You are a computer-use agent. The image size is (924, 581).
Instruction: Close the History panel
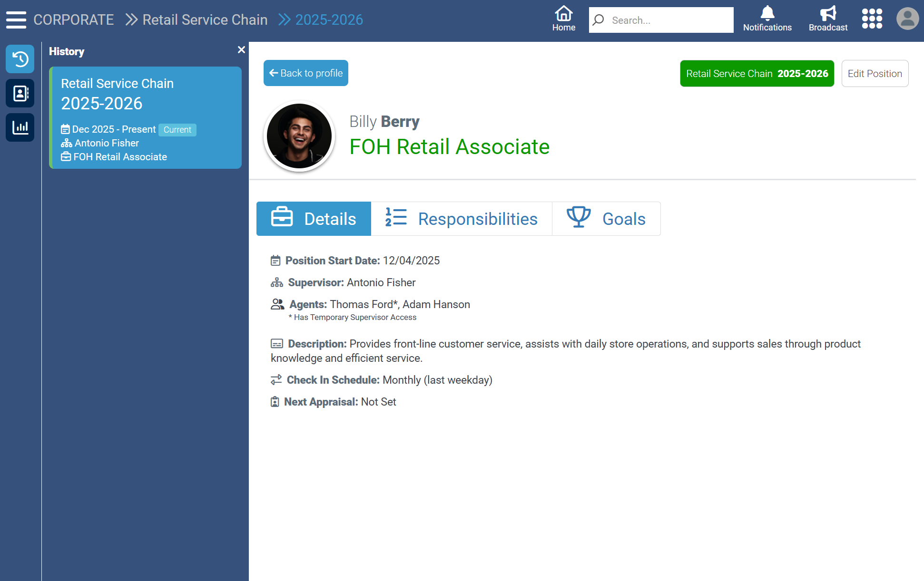point(241,50)
